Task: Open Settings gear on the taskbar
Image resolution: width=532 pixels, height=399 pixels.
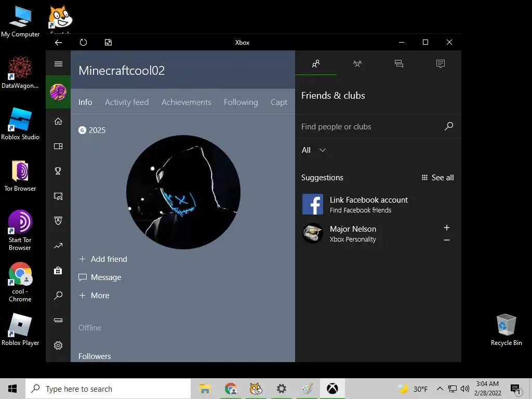Action: click(281, 389)
